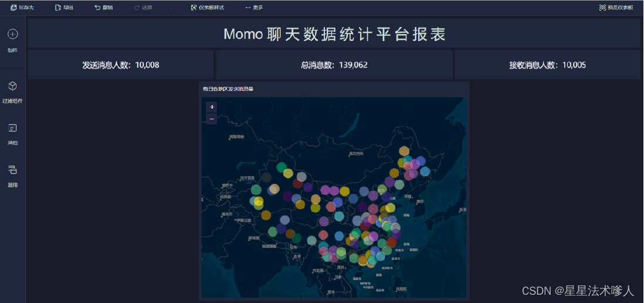The width and height of the screenshot is (644, 303).
Task: Select the dashboard title Momo 聊天数据统计平台报表
Action: pyautogui.click(x=334, y=33)
